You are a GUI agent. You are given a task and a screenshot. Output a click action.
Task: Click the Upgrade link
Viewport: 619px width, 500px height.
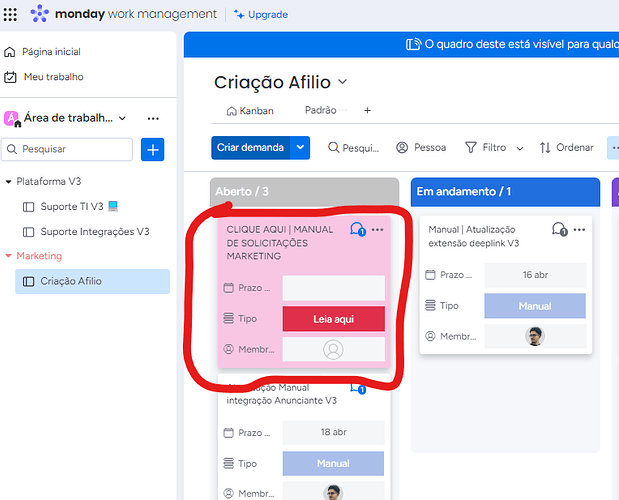tap(261, 15)
